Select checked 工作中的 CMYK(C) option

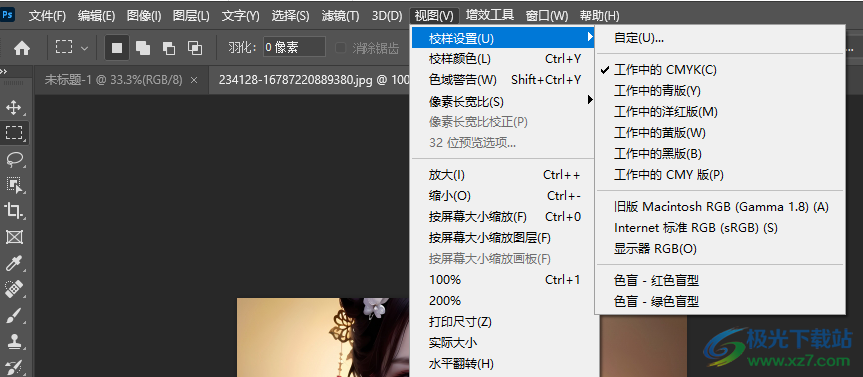click(x=720, y=70)
